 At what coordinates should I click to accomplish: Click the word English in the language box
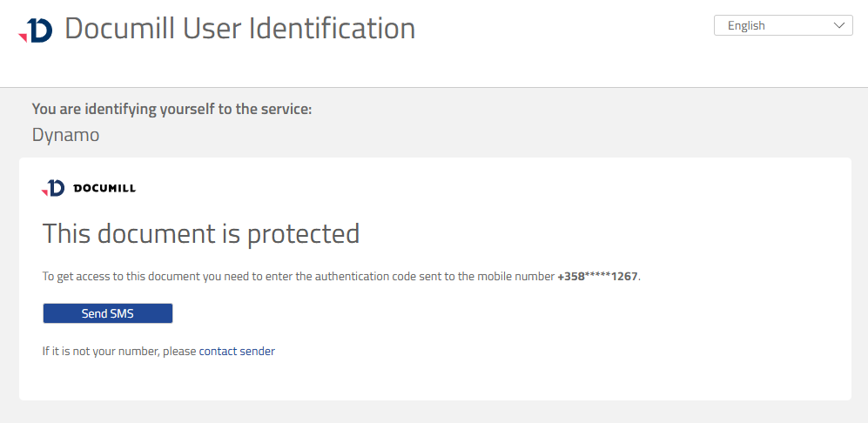pyautogui.click(x=746, y=26)
